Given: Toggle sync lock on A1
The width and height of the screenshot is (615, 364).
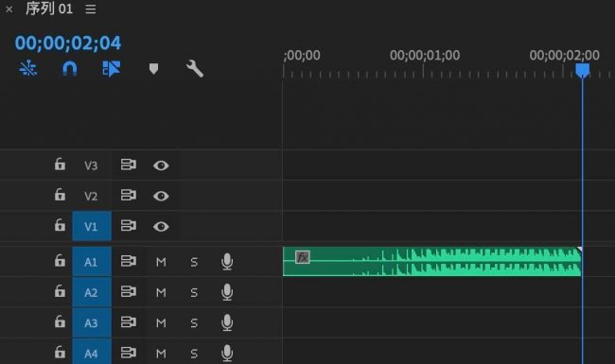Looking at the screenshot, I should (129, 261).
